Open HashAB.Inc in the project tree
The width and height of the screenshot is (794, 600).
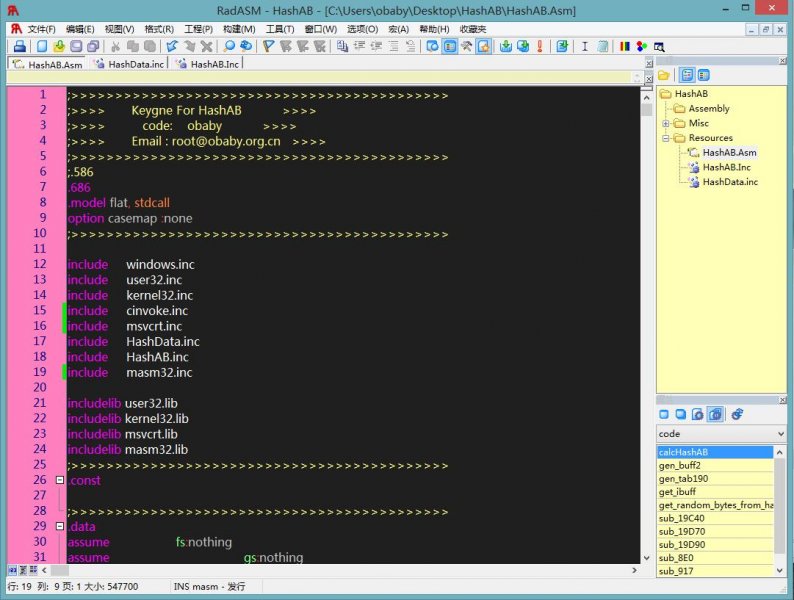point(726,167)
